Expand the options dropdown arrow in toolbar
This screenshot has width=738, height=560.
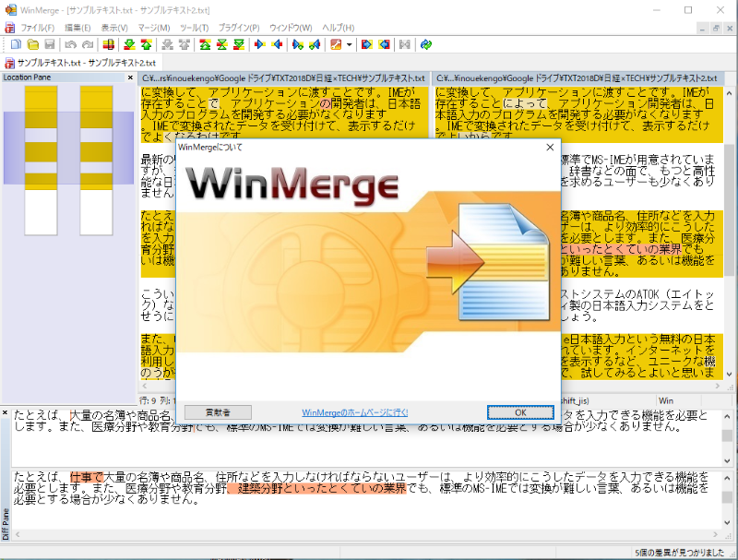(350, 44)
